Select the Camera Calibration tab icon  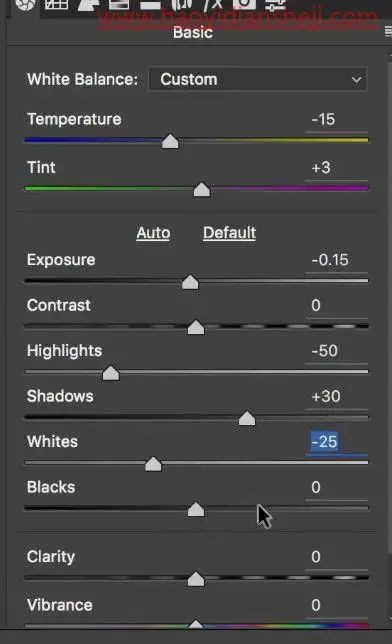(x=244, y=5)
